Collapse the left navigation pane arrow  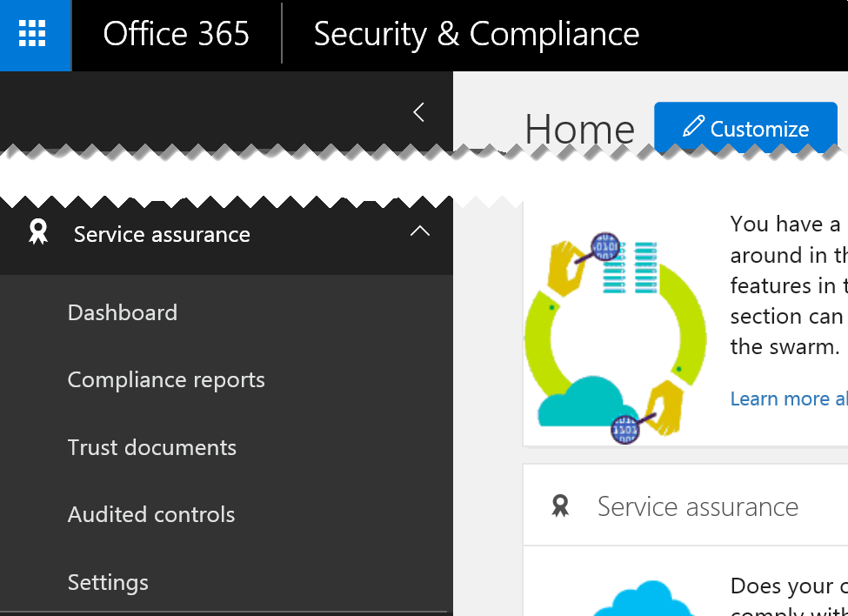click(418, 112)
